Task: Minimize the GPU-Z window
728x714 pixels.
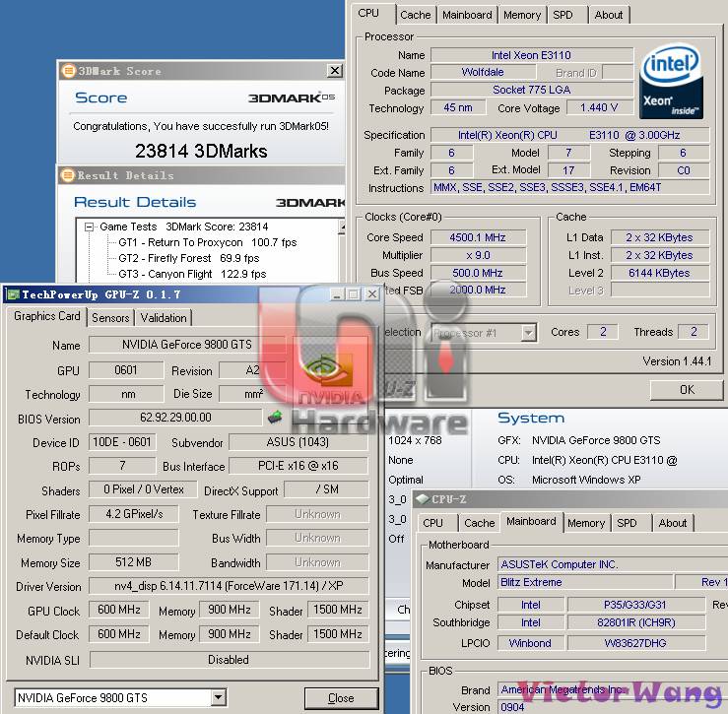Action: (338, 293)
